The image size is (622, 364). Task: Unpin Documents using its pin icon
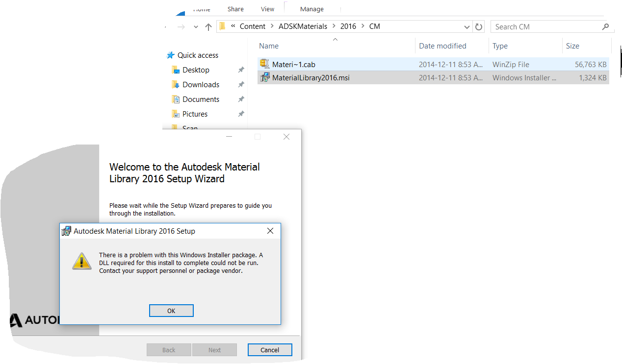[x=241, y=99]
